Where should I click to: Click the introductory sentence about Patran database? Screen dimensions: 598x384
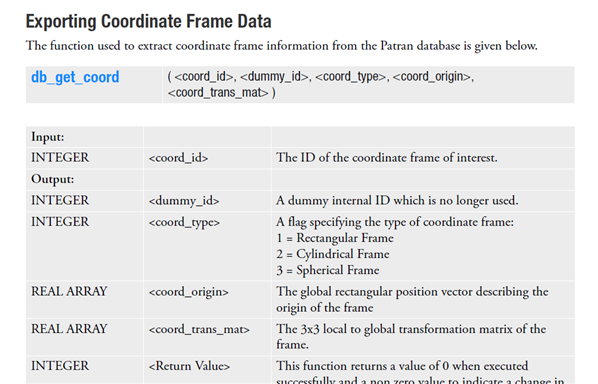(281, 46)
